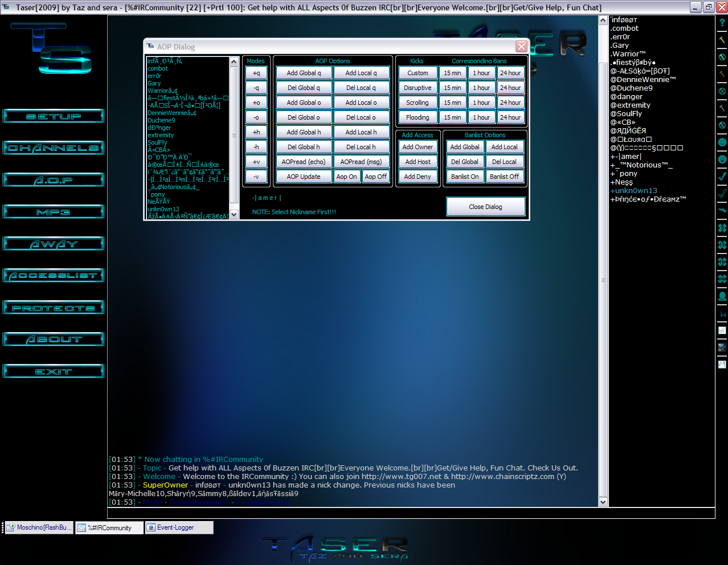Click the picture thumbnail toolbar icon
This screenshot has width=728, height=565.
point(722,347)
